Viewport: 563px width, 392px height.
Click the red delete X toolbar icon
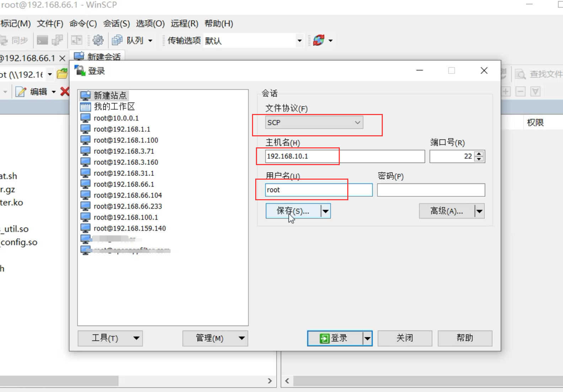[65, 92]
